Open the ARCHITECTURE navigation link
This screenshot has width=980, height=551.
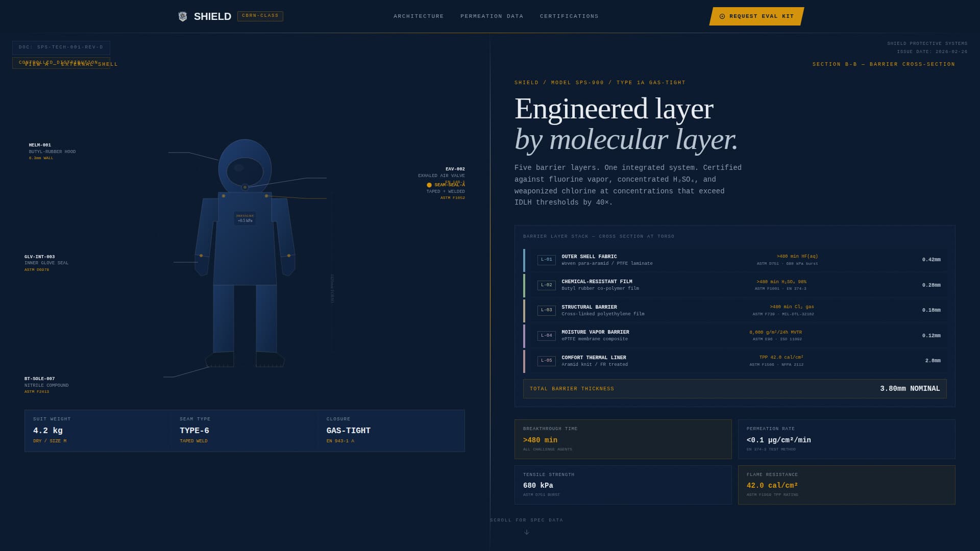tap(419, 16)
